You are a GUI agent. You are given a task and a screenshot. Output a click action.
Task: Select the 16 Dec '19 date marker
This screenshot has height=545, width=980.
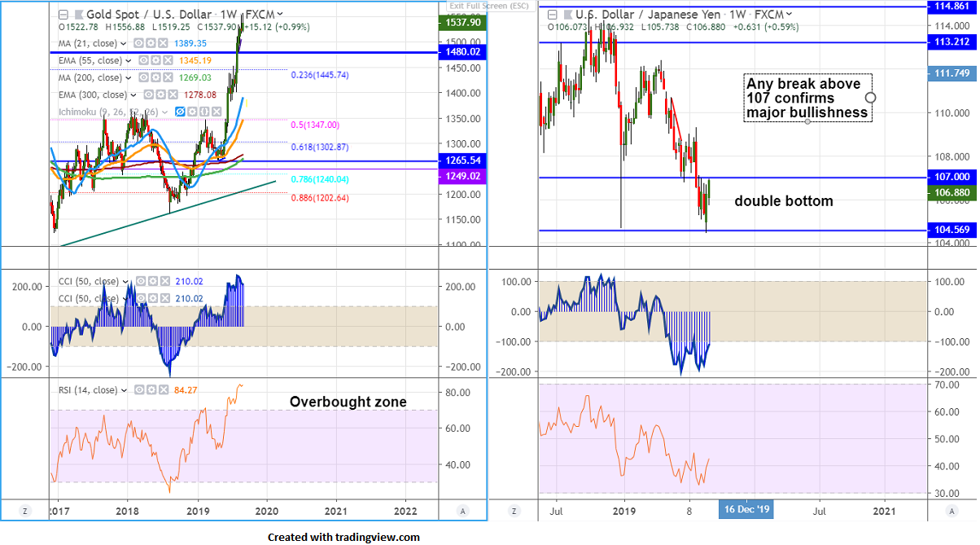click(x=746, y=511)
